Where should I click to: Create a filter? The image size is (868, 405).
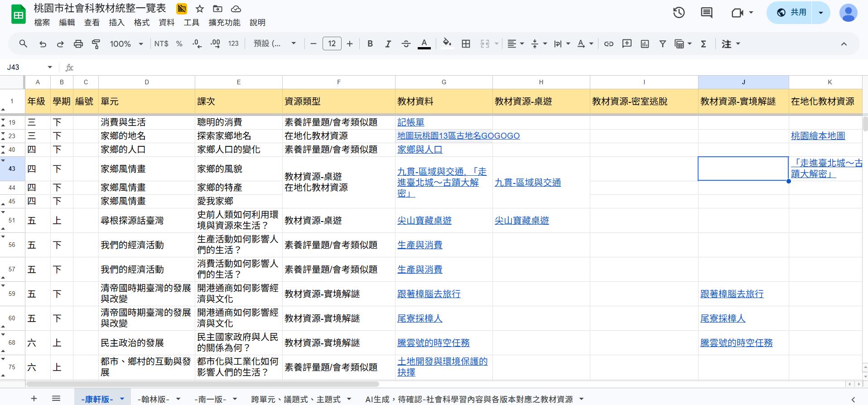point(662,44)
